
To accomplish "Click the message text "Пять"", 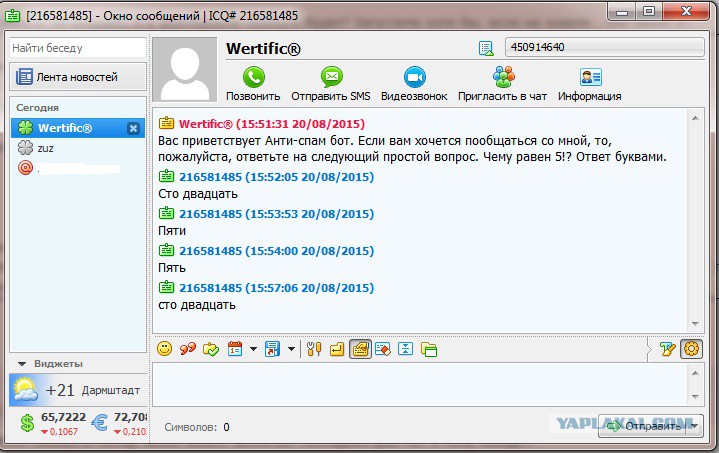I will click(172, 268).
